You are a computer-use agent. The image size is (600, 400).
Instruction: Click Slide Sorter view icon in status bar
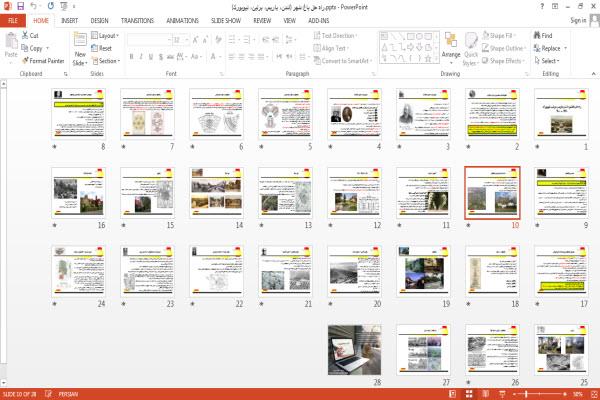click(469, 394)
